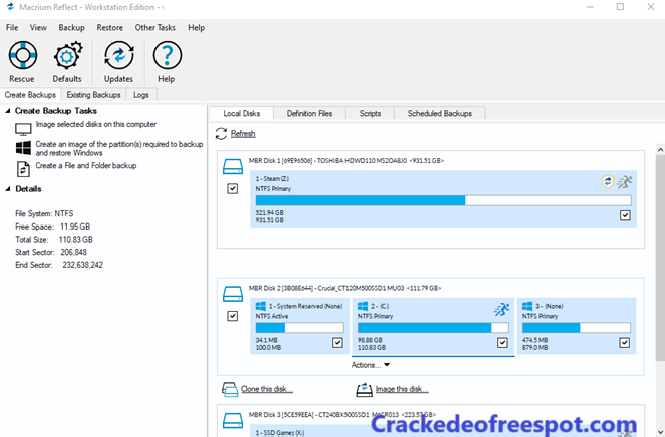
Task: Click the 1 - Steam (Z:) partition label
Action: click(x=272, y=179)
